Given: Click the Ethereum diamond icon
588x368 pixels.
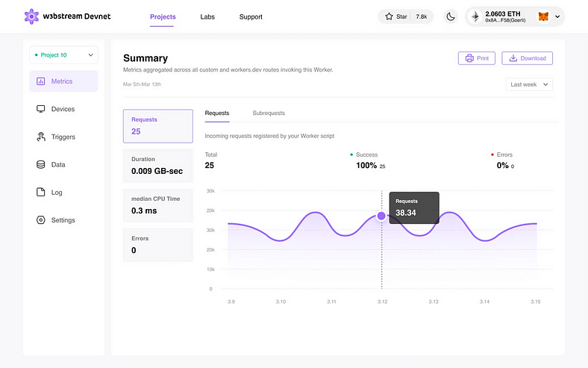Looking at the screenshot, I should 475,16.
